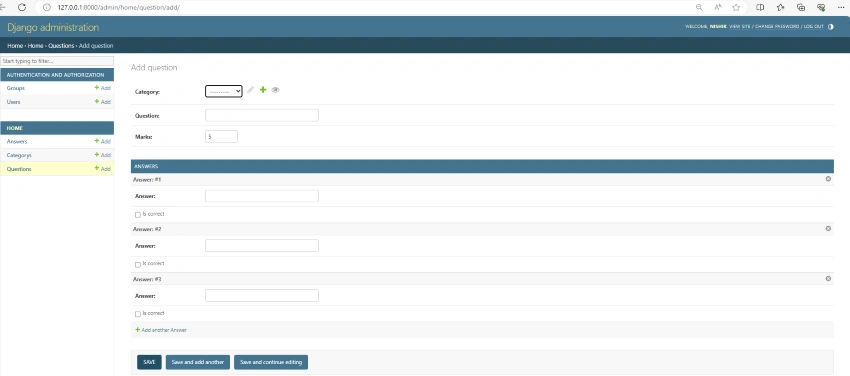Click the browser refresh button
Screen dimensions: 850x376
[22, 7]
